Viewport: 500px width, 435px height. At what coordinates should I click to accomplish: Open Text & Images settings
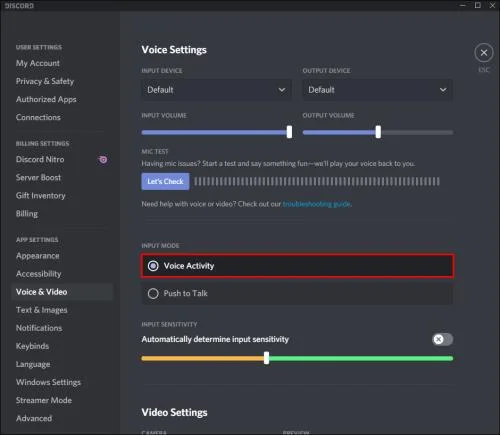pyautogui.click(x=41, y=310)
